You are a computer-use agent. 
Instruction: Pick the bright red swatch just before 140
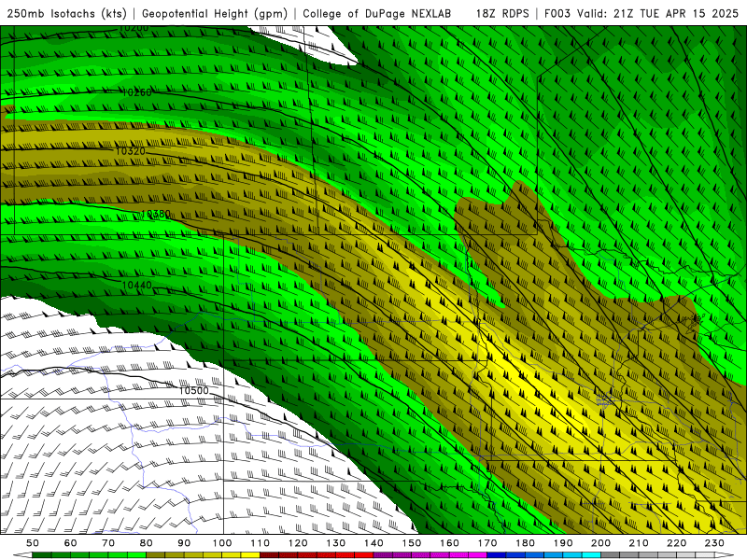click(364, 555)
